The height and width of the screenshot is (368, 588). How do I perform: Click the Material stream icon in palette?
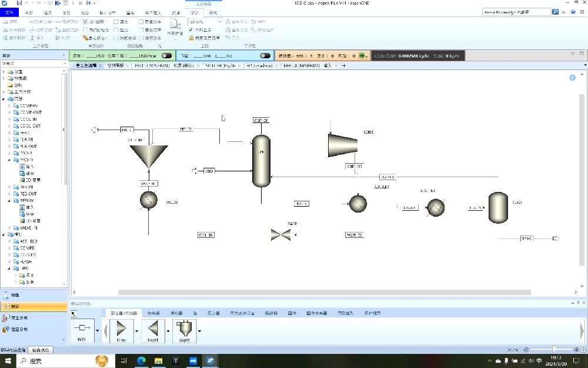click(x=81, y=327)
